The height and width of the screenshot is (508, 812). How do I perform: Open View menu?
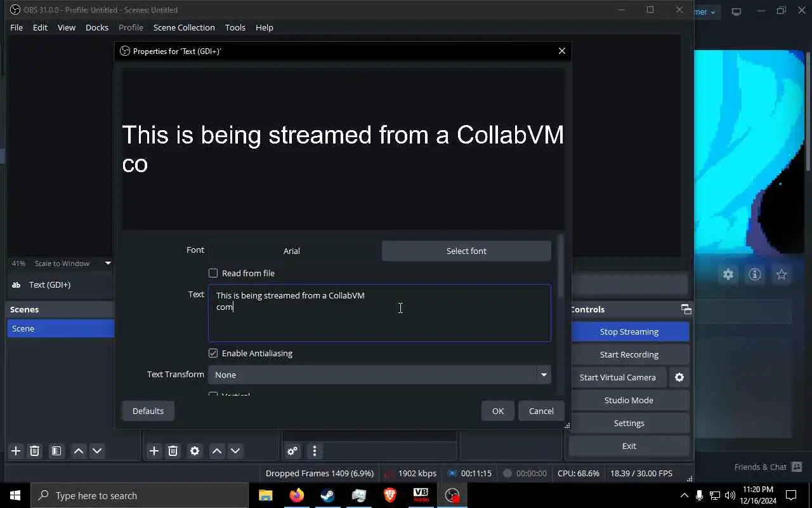pyautogui.click(x=67, y=27)
